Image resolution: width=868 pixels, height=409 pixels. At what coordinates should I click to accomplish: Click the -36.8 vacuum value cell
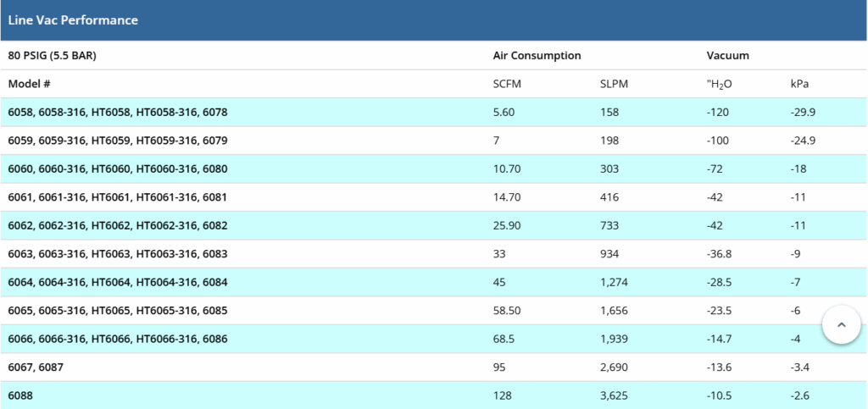[x=719, y=254]
